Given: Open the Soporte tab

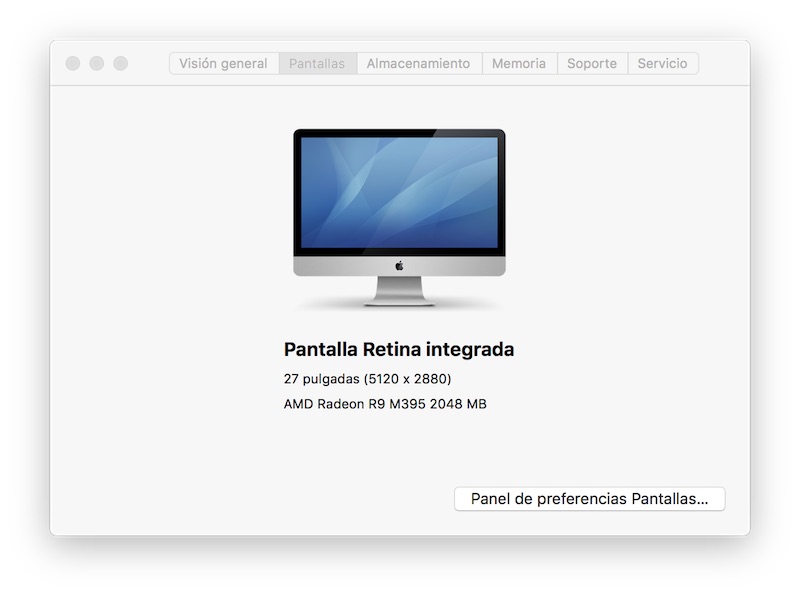Looking at the screenshot, I should 592,64.
